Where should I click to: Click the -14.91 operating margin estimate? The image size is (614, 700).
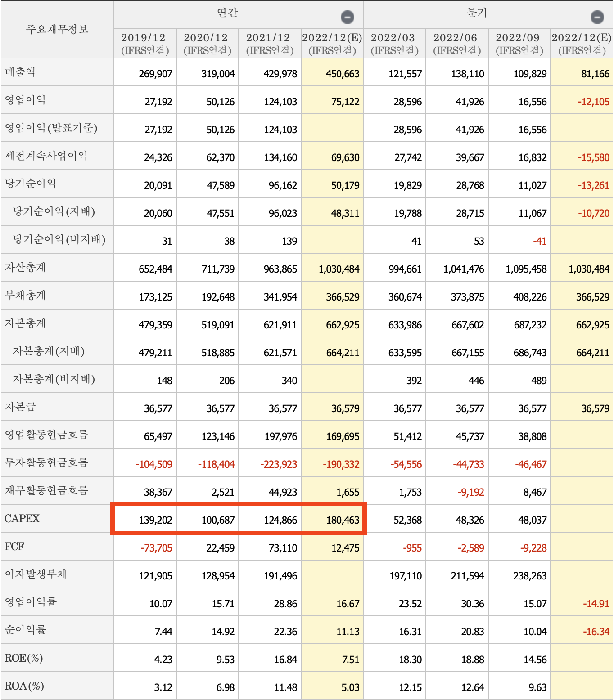click(x=596, y=604)
